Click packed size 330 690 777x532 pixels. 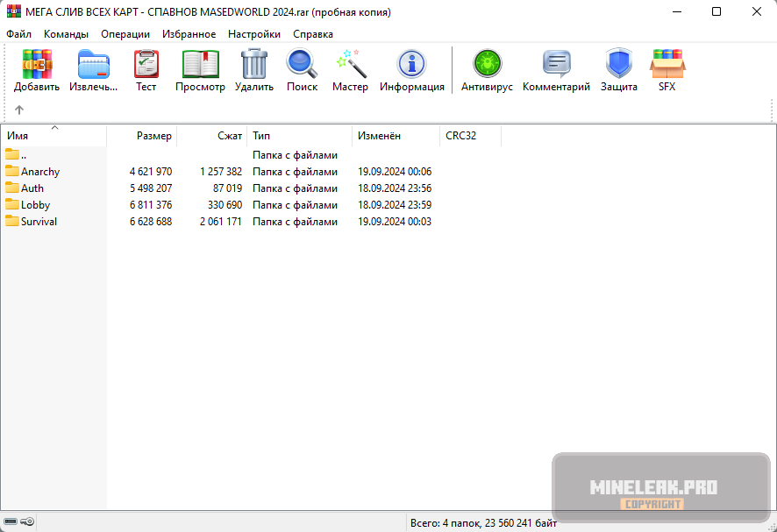point(225,204)
